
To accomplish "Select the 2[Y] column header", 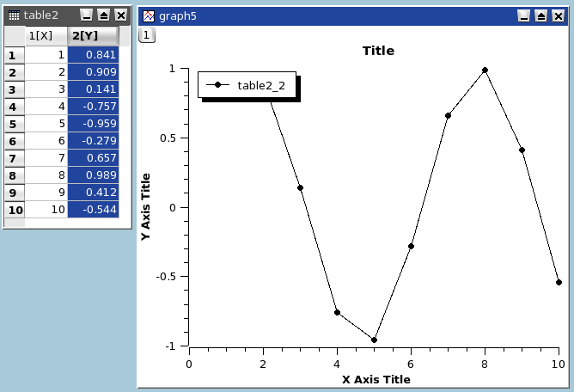I will (x=85, y=36).
